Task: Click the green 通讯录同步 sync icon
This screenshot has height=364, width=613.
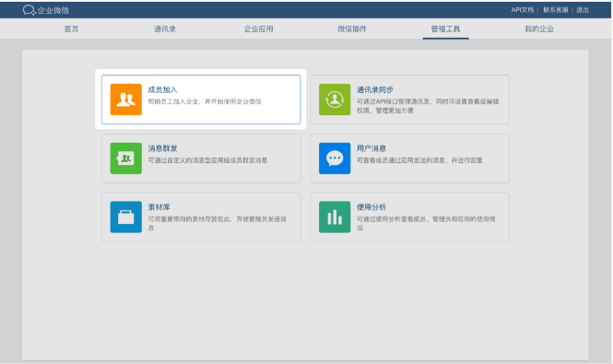Action: point(335,100)
